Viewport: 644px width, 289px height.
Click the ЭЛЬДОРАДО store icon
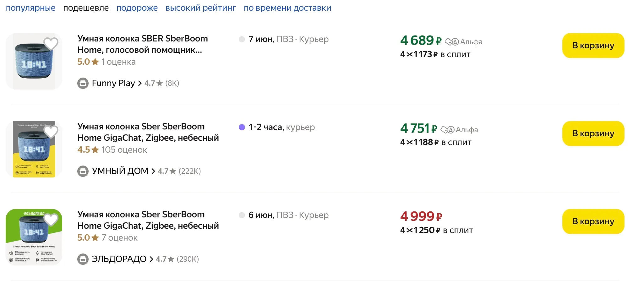click(x=83, y=259)
